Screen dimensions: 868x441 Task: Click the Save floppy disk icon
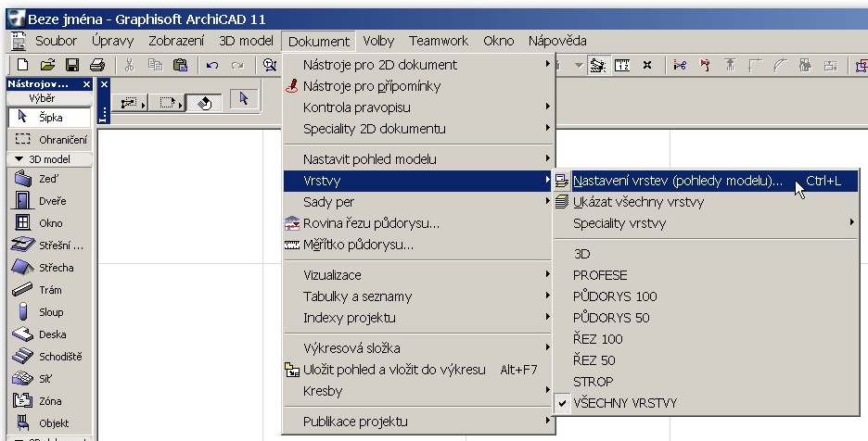pyautogui.click(x=72, y=65)
